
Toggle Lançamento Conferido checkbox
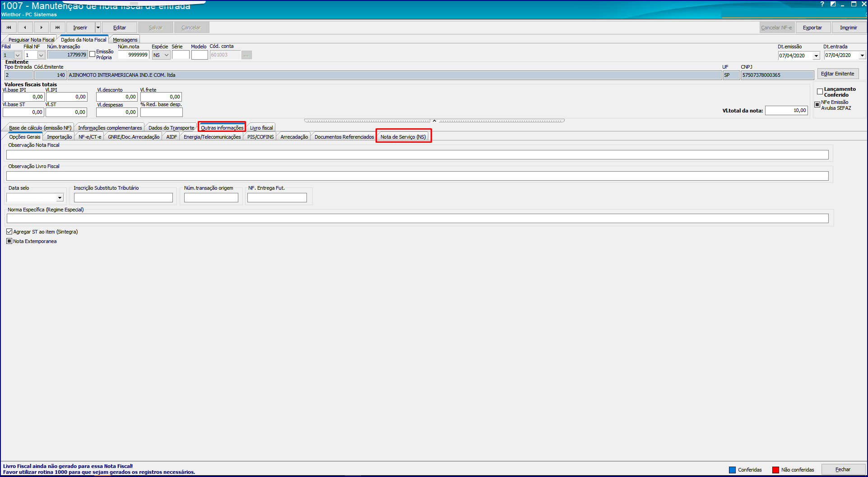(820, 92)
